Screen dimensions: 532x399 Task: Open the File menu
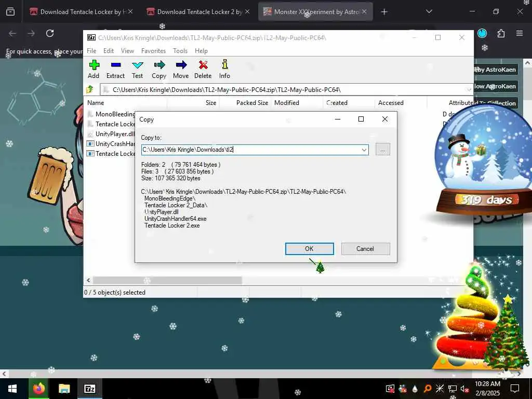(x=91, y=51)
